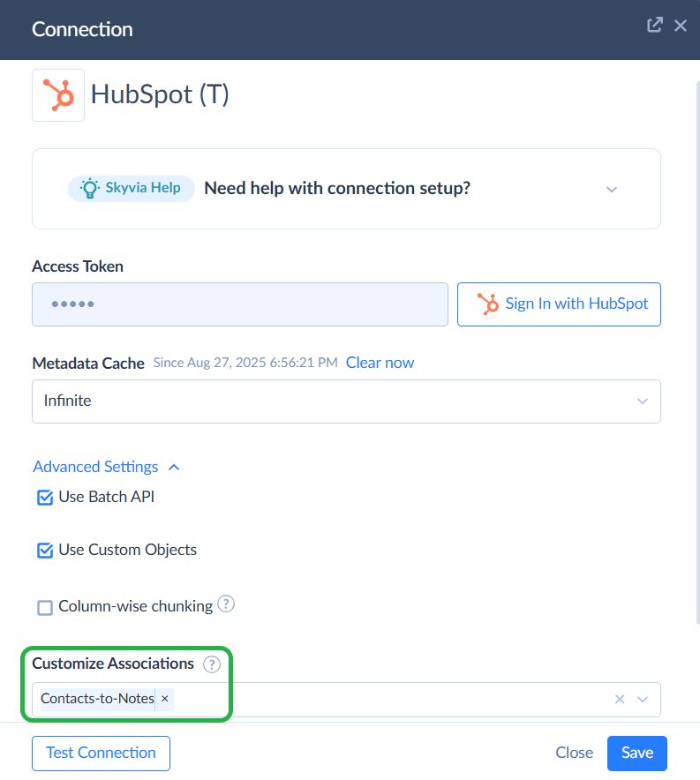700x780 pixels.
Task: Close the Connection dialog with X
Action: [x=681, y=26]
